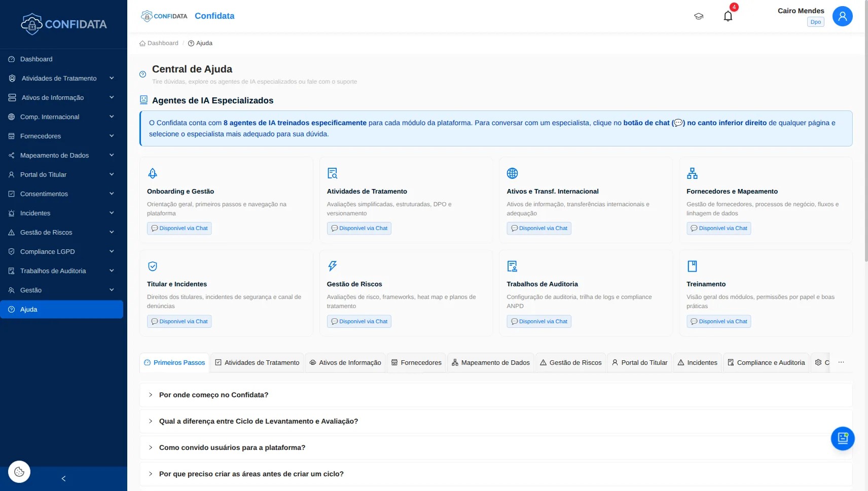Open the user avatar profile icon
Image resolution: width=868 pixels, height=491 pixels.
(843, 16)
